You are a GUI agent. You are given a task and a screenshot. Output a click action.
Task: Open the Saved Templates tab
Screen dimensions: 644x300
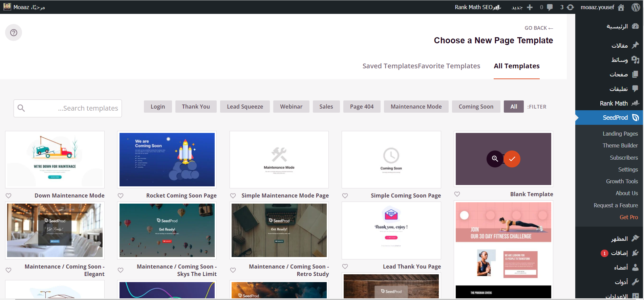390,66
